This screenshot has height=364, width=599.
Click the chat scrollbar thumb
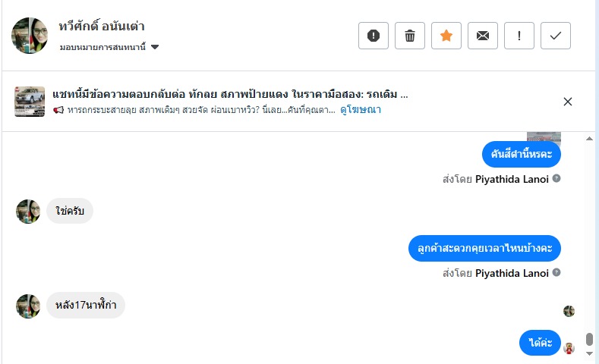click(590, 340)
